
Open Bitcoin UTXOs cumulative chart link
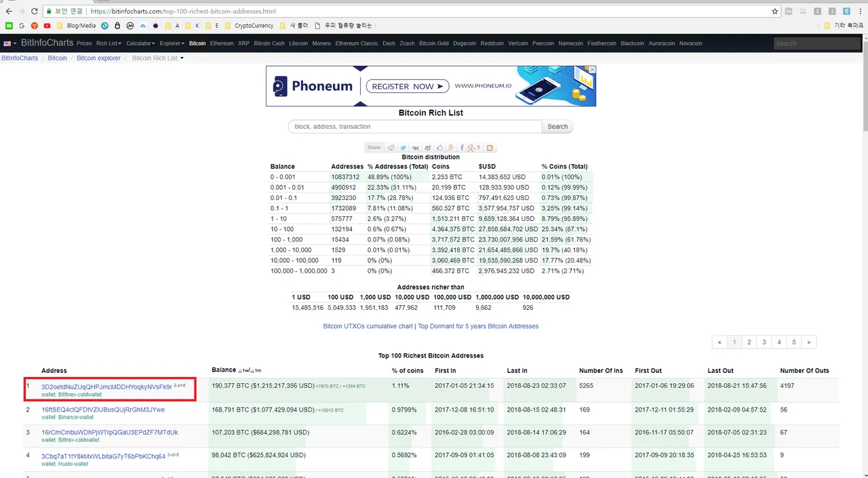click(x=368, y=326)
